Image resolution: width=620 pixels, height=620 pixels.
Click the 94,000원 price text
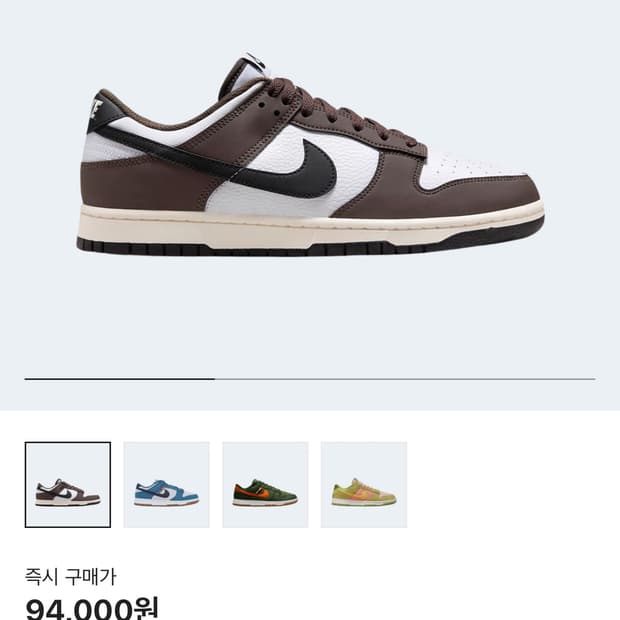pos(92,609)
